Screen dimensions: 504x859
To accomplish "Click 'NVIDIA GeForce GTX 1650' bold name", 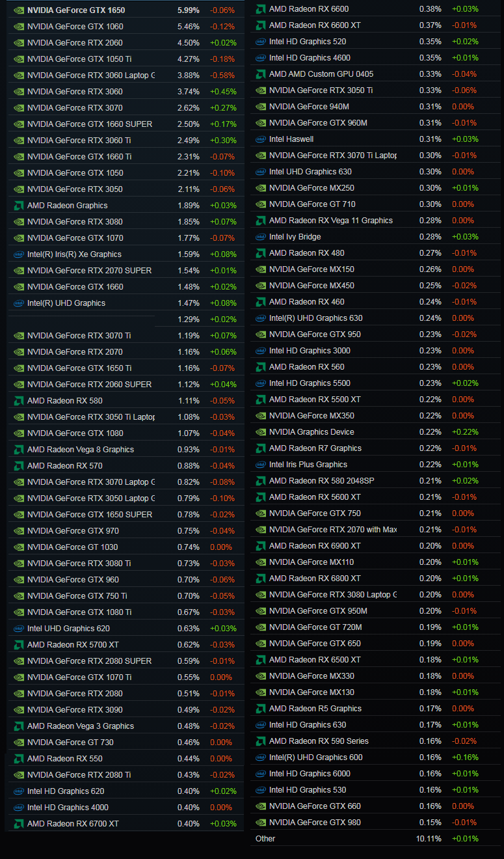I will pos(76,10).
